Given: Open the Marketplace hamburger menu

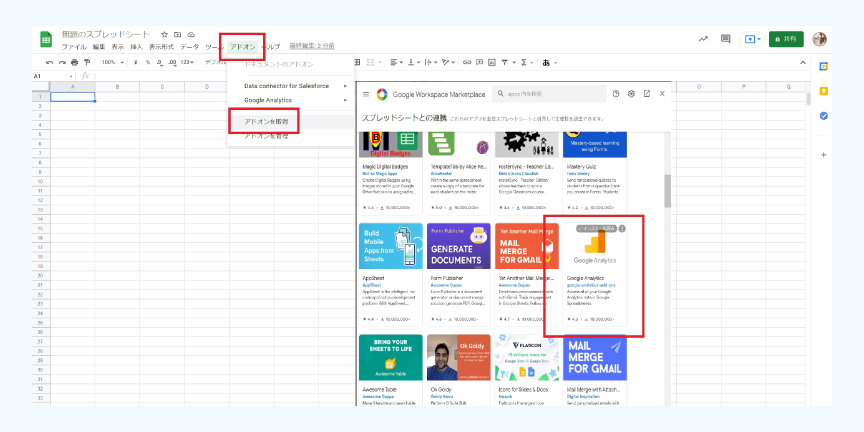Looking at the screenshot, I should [366, 94].
